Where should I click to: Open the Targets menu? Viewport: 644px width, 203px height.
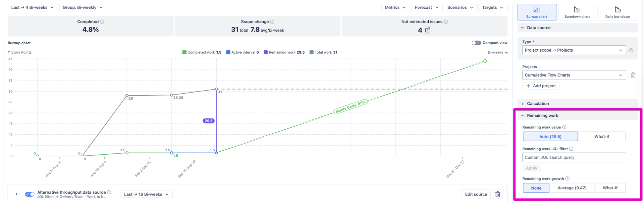(x=493, y=7)
